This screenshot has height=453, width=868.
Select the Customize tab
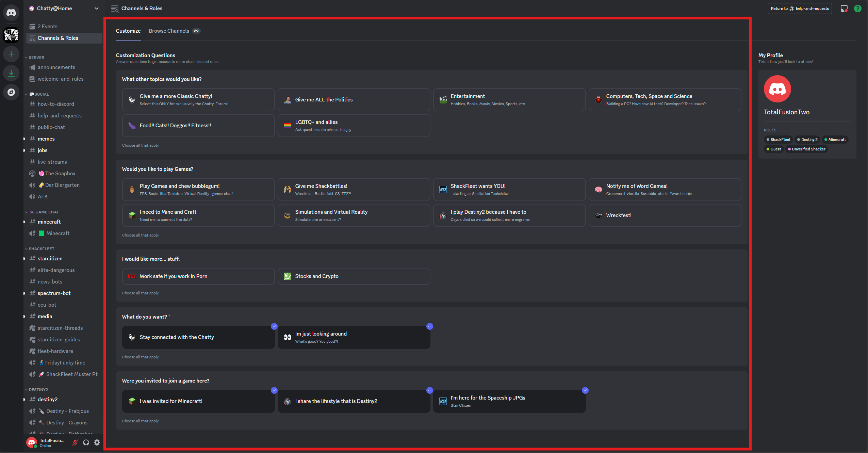(x=128, y=31)
